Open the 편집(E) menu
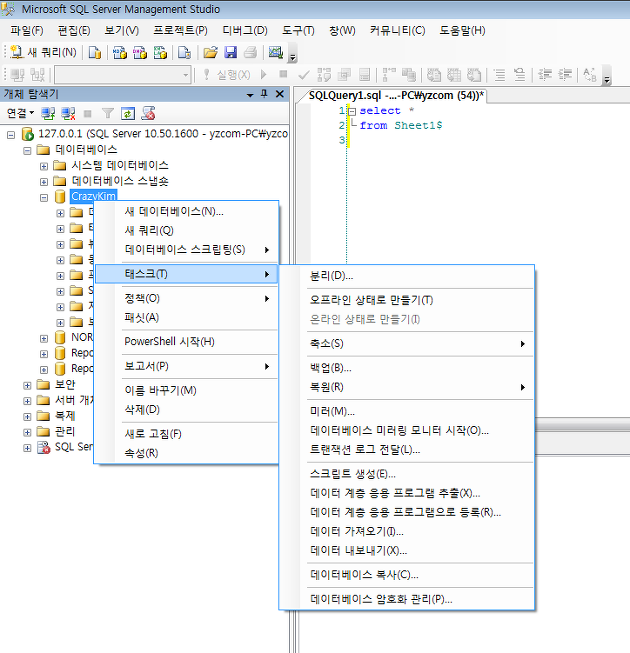The image size is (630, 653). (74, 30)
